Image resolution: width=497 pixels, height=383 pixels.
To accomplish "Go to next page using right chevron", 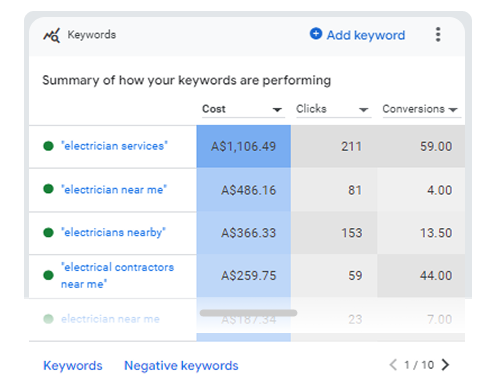I will (445, 365).
